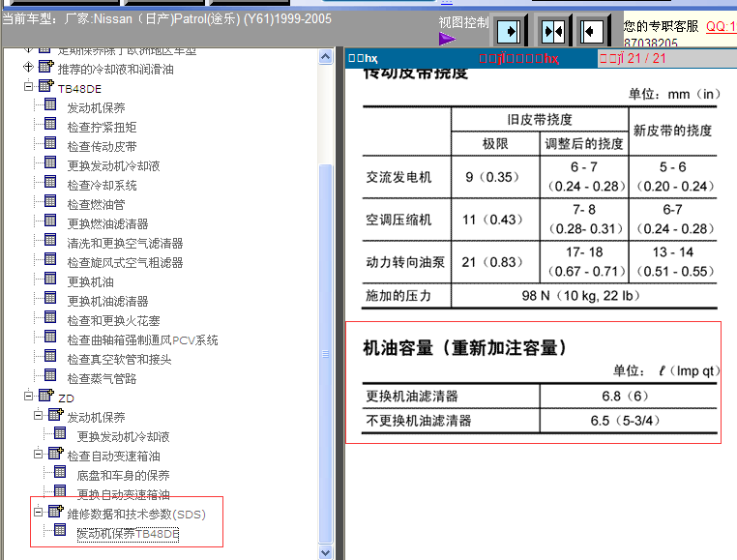Collapse the TB48DE tree node
This screenshot has width=737, height=560.
[x=29, y=86]
